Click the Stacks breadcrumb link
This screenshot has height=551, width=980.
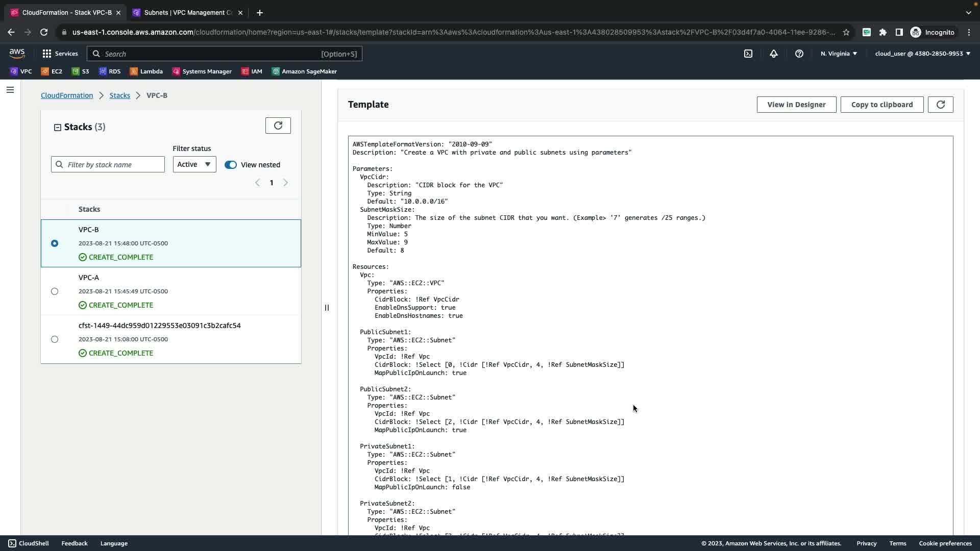(119, 95)
